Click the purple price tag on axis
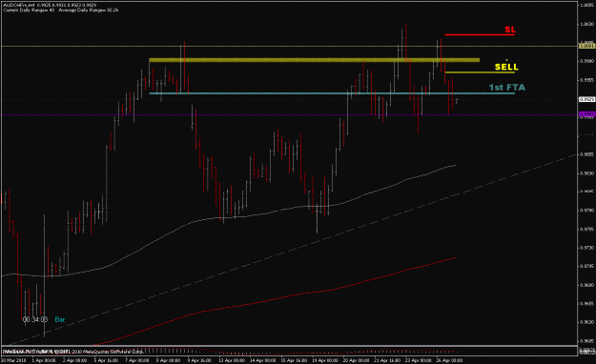 pos(586,114)
